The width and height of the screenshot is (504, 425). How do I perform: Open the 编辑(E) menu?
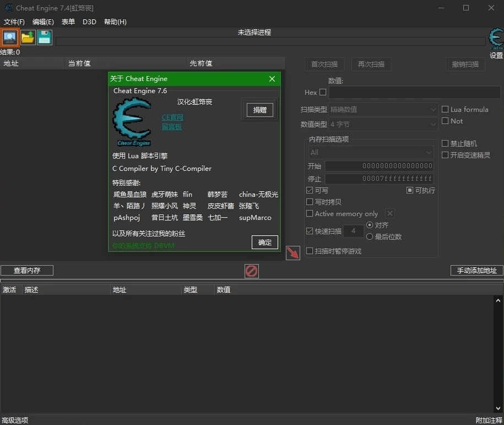click(x=43, y=22)
